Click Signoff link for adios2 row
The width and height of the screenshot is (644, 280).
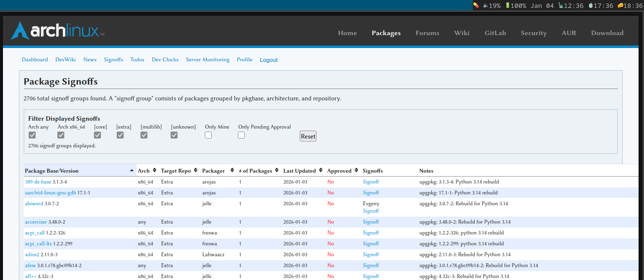tap(370, 255)
